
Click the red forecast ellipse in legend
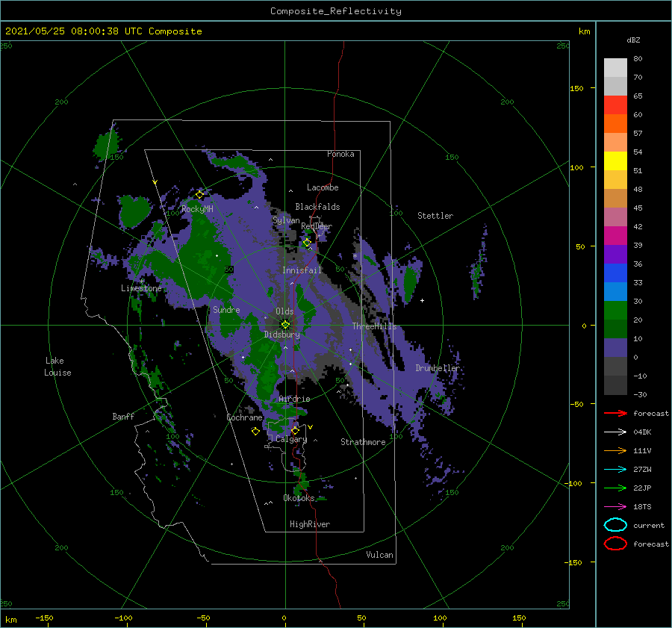[x=615, y=544]
